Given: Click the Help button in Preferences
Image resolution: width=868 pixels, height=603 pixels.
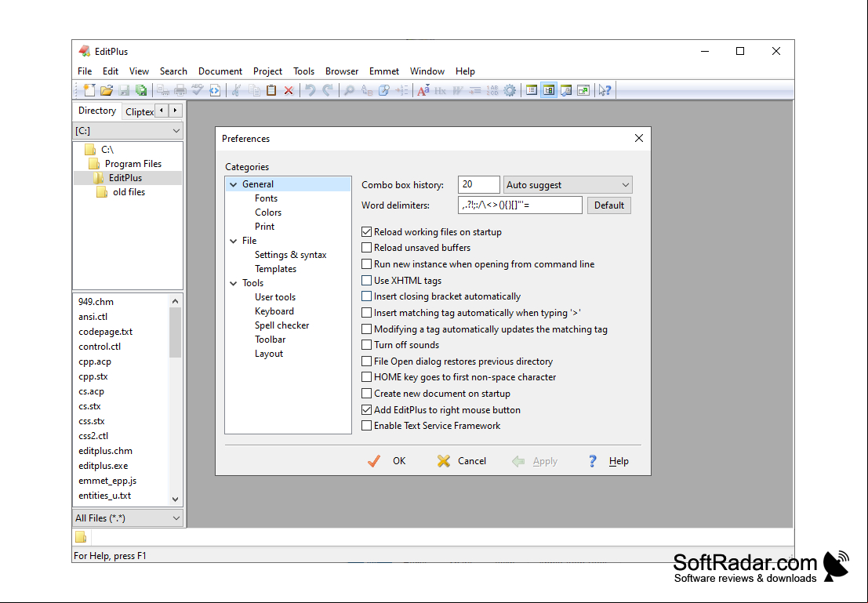Looking at the screenshot, I should point(608,461).
